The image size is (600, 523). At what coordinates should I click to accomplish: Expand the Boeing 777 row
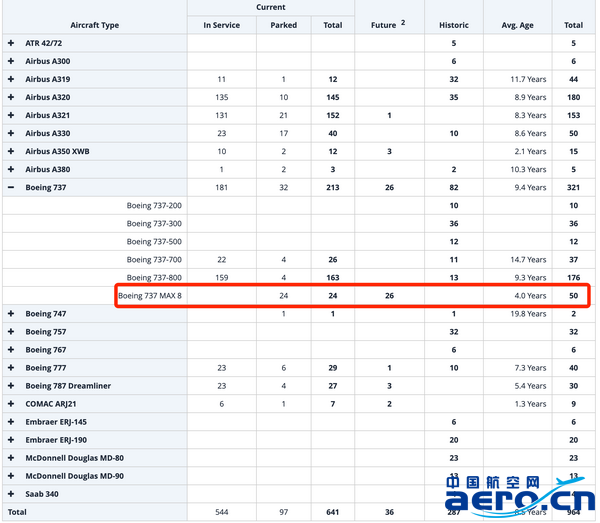[11, 367]
